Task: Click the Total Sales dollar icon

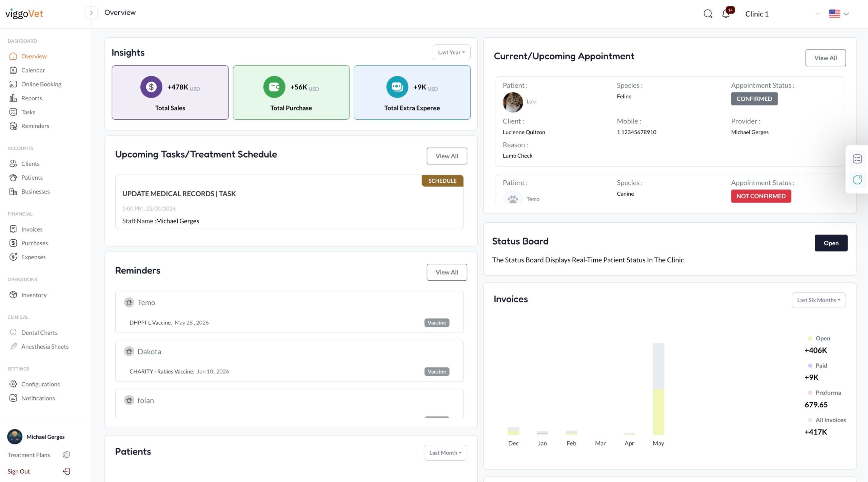Action: (151, 87)
